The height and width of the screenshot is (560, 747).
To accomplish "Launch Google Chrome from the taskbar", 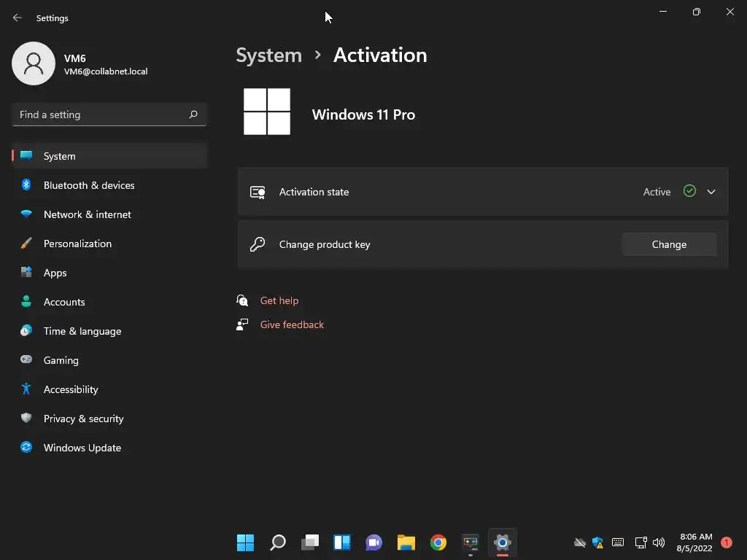I will (x=438, y=542).
